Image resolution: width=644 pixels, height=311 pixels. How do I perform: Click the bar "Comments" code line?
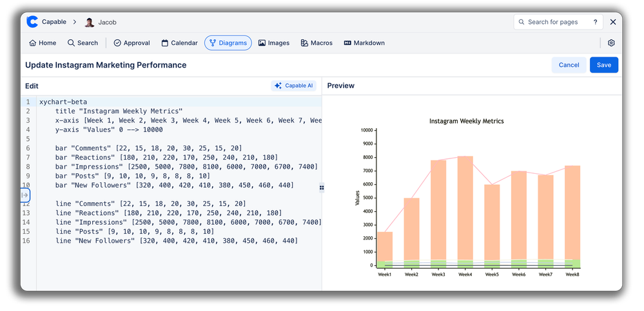pos(149,148)
